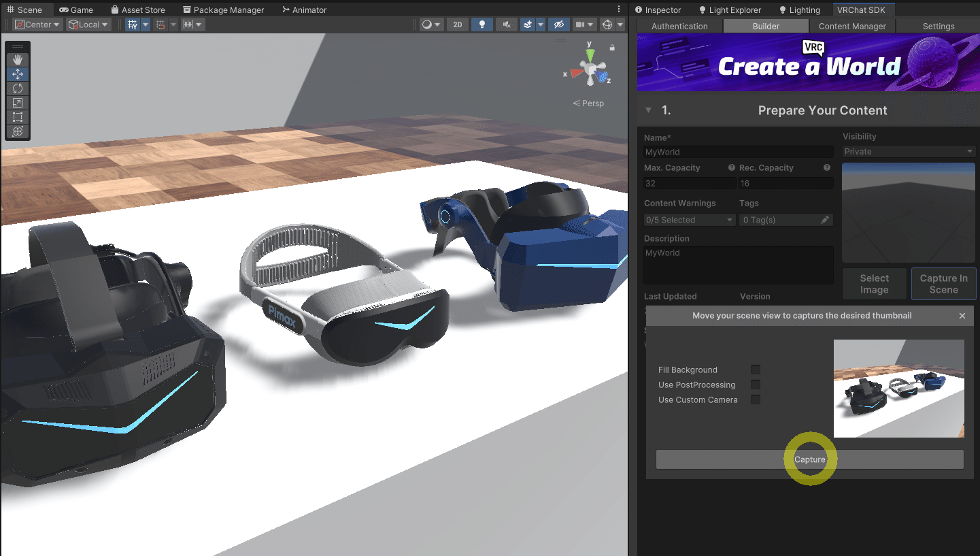This screenshot has height=556, width=980.
Task: Click the Tags edit pencil icon
Action: (x=825, y=220)
